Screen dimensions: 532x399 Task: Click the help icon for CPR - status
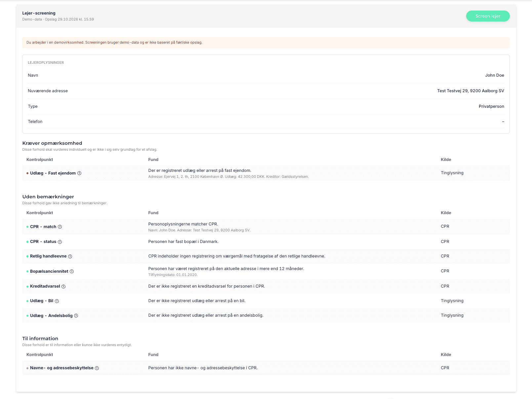[60, 242]
